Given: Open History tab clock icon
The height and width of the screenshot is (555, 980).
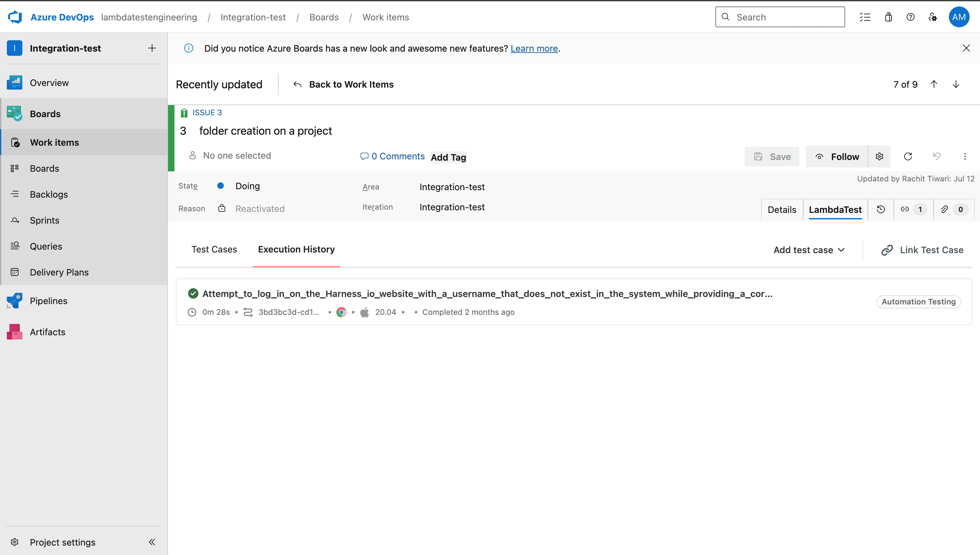Looking at the screenshot, I should click(x=880, y=209).
